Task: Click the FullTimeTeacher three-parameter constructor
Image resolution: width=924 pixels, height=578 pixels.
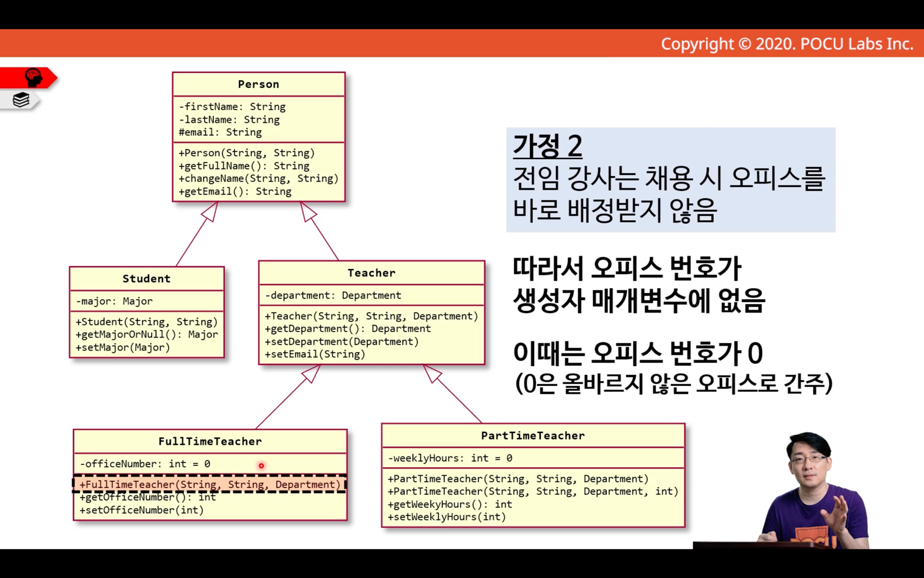Action: click(210, 484)
